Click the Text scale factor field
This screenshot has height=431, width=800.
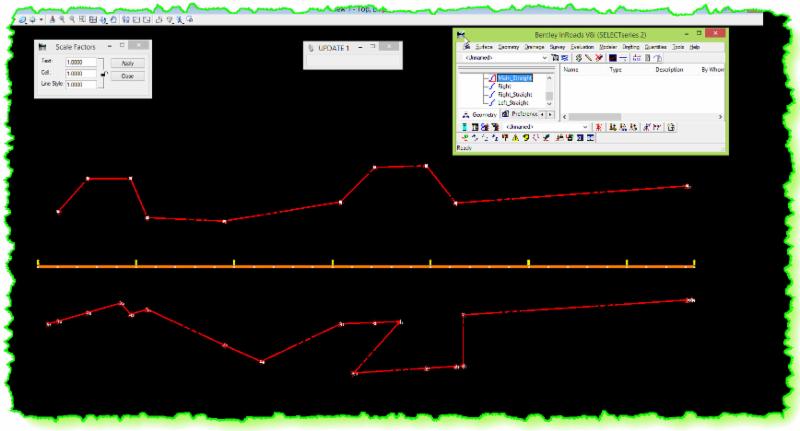(x=81, y=62)
